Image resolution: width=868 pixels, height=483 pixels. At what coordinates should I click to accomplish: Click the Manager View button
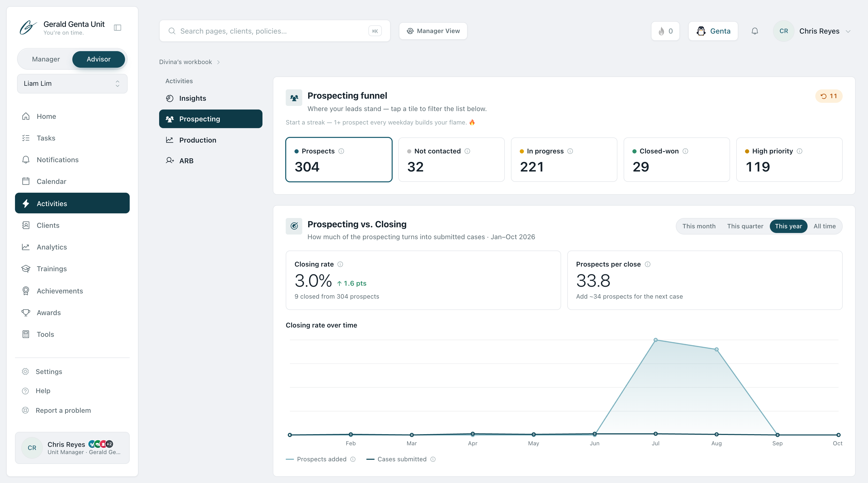click(433, 31)
